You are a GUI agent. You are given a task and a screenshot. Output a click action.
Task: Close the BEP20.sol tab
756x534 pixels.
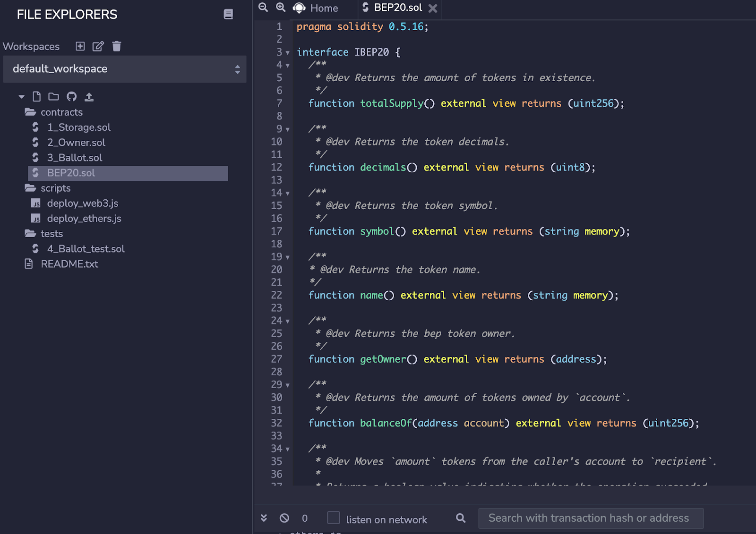click(x=432, y=8)
